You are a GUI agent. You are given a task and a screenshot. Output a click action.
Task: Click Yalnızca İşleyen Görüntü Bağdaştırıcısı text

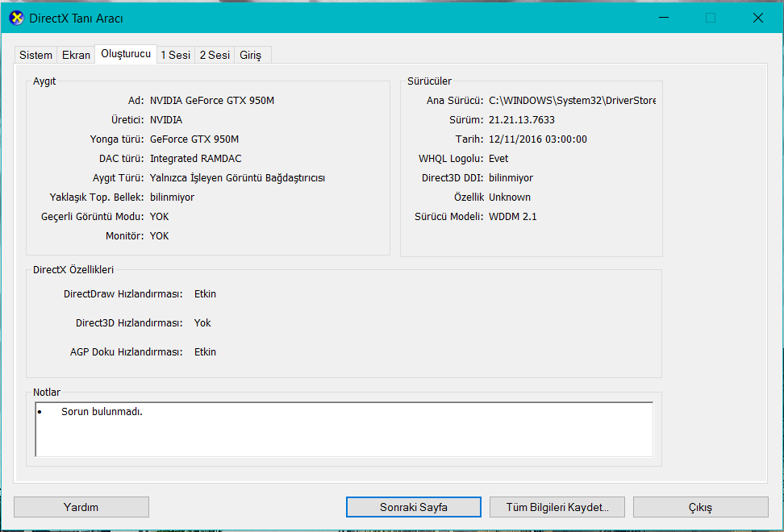tap(237, 178)
